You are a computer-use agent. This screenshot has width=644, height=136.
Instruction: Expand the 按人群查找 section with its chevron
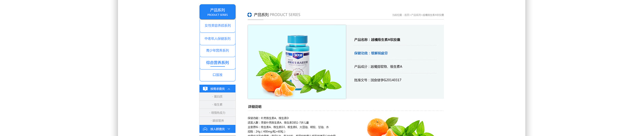click(229, 129)
